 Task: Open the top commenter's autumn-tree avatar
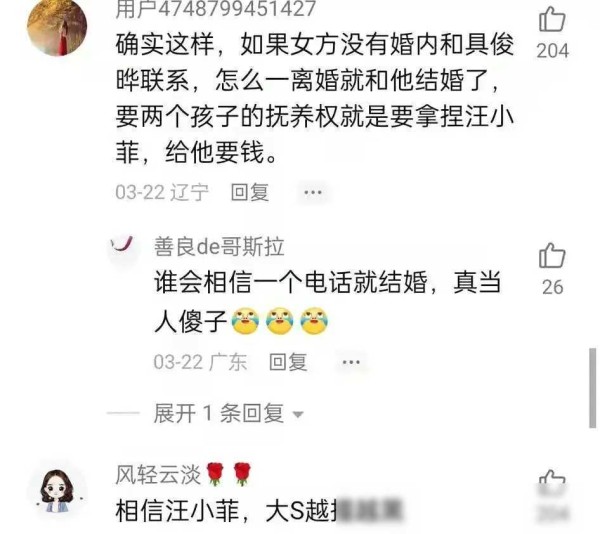tap(57, 27)
